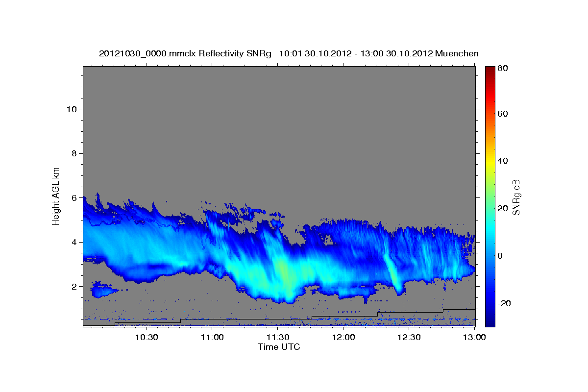Click the 13:00 time tick label

click(474, 337)
